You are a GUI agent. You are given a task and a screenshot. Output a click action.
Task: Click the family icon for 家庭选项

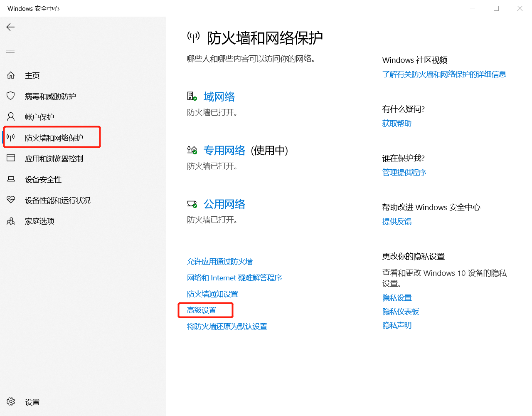coord(11,221)
